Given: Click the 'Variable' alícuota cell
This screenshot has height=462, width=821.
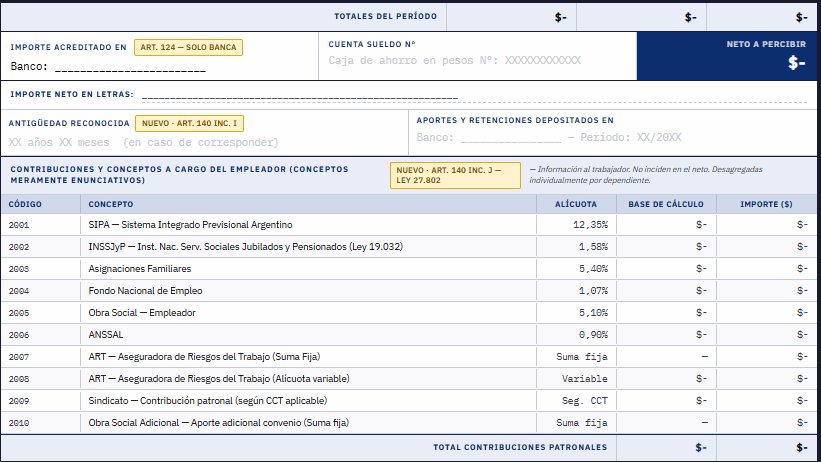Looking at the screenshot, I should (585, 379).
